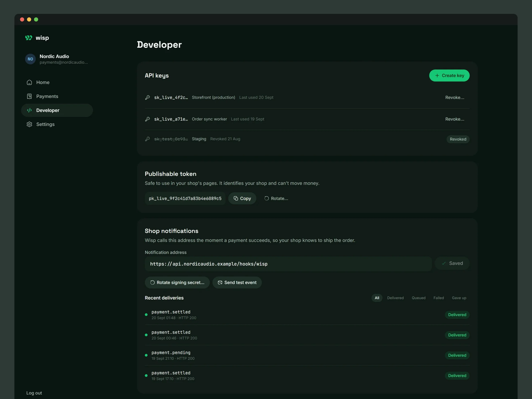The image size is (532, 399).
Task: Show only Delivered deliveries
Action: 395,298
